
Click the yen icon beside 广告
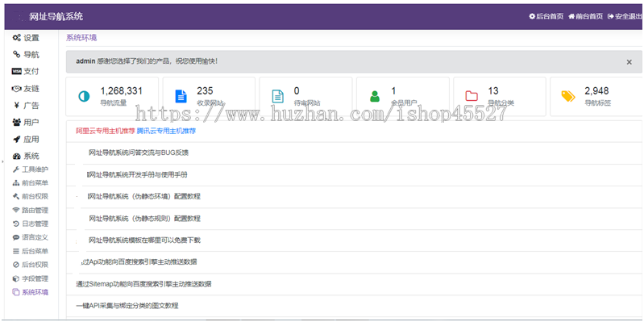(x=16, y=105)
